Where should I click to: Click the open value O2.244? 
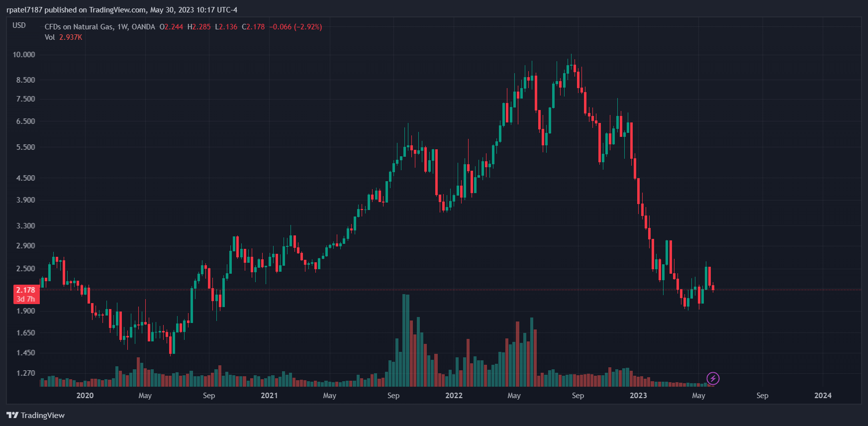coord(171,27)
